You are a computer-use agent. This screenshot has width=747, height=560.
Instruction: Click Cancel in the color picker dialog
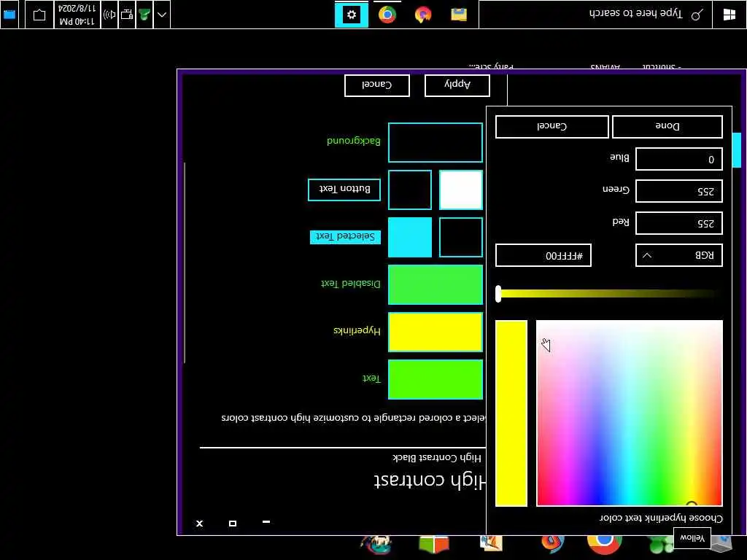[551, 127]
